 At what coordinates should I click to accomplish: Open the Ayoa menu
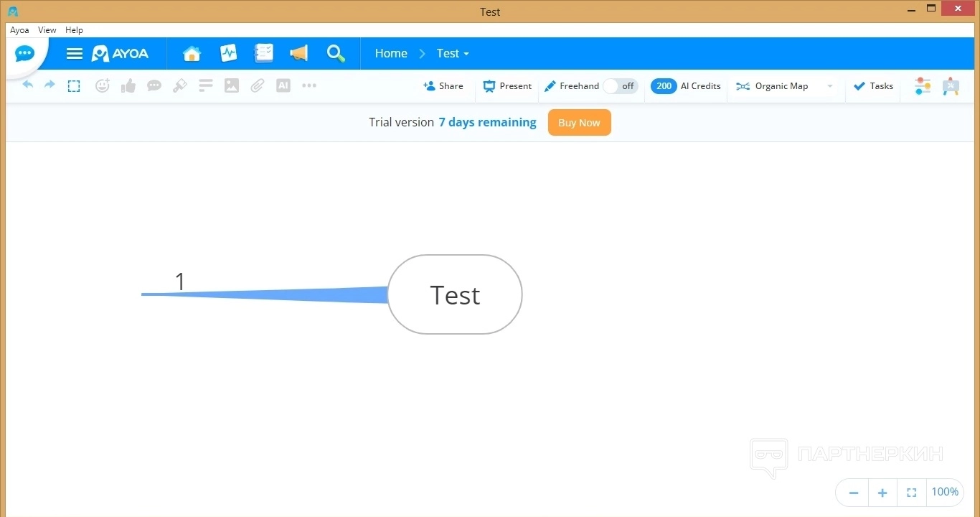[19, 30]
